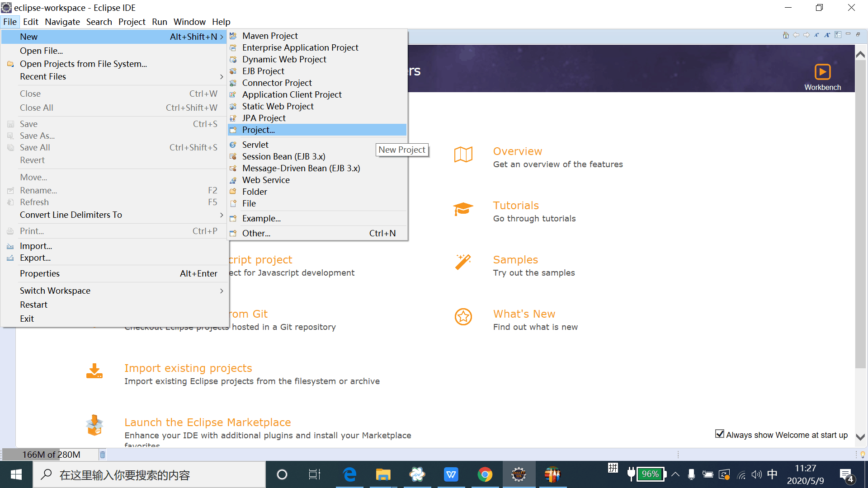
Task: Click the volume speaker tray icon
Action: (756, 474)
